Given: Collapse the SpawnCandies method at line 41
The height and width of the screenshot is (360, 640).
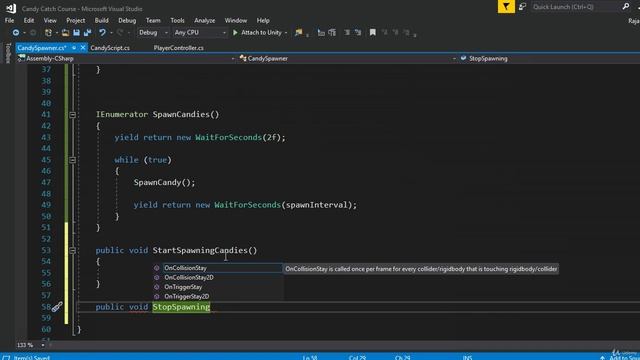Looking at the screenshot, I should coord(72,115).
